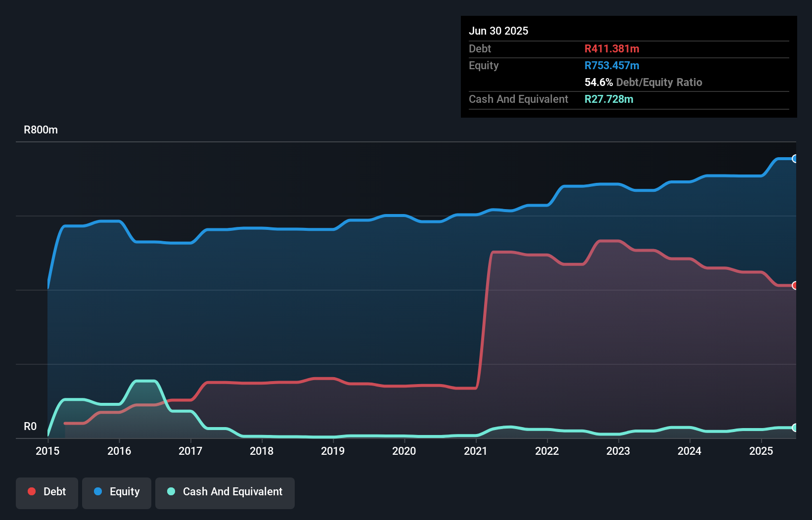The image size is (812, 520).
Task: Toggle the Cash And Equivalent series visibility
Action: coord(225,492)
